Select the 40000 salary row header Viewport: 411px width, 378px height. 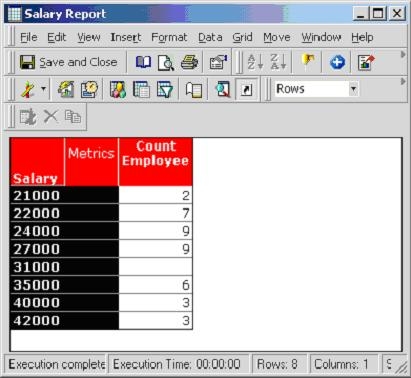point(65,303)
